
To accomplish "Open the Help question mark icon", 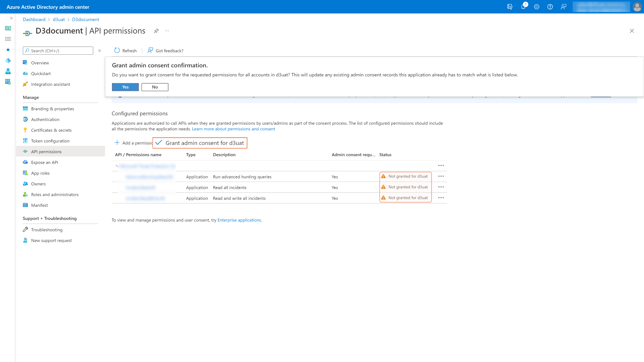I will (550, 6).
